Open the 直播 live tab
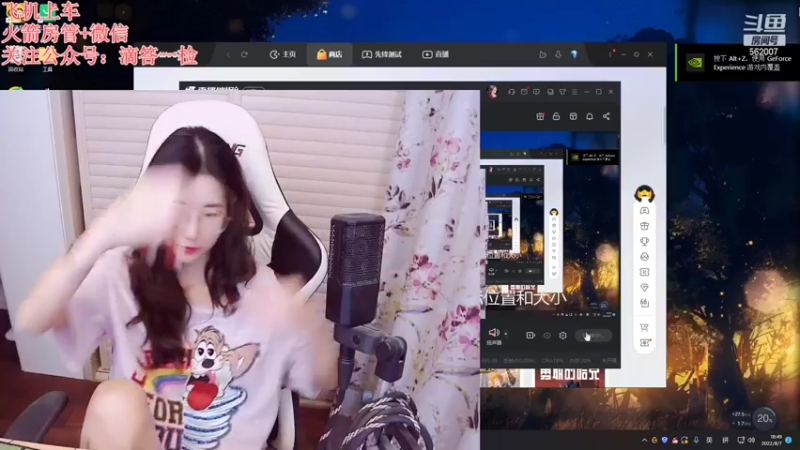This screenshot has height=450, width=800. (435, 54)
